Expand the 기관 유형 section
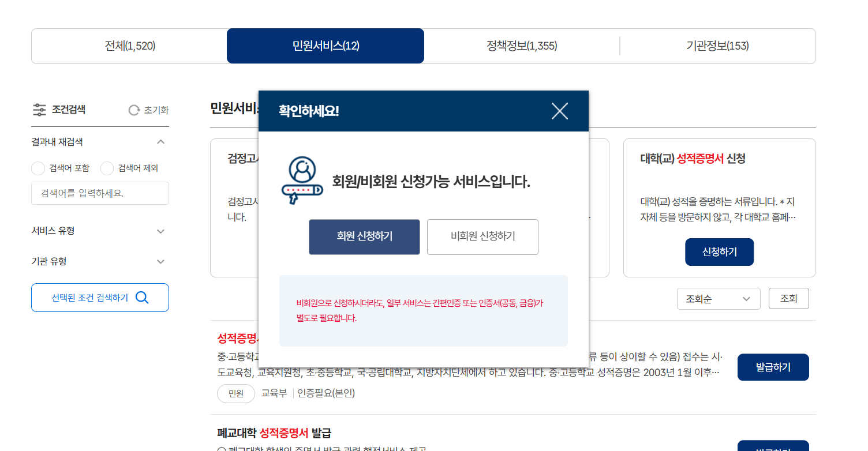Image resolution: width=868 pixels, height=451 pixels. 161,261
